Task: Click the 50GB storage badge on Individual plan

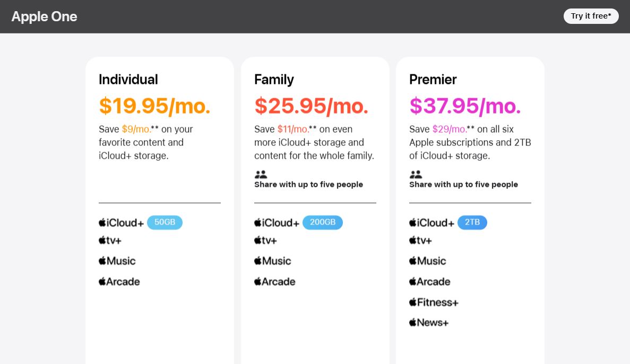Action: (165, 222)
